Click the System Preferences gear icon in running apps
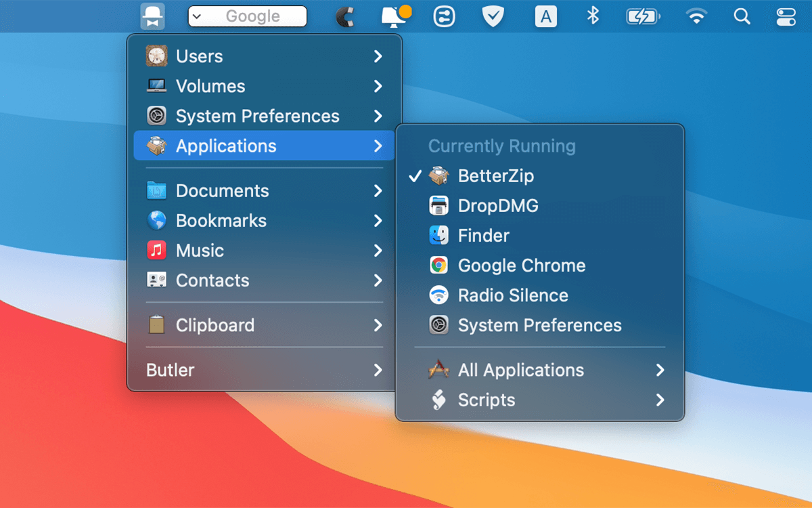 click(x=438, y=325)
